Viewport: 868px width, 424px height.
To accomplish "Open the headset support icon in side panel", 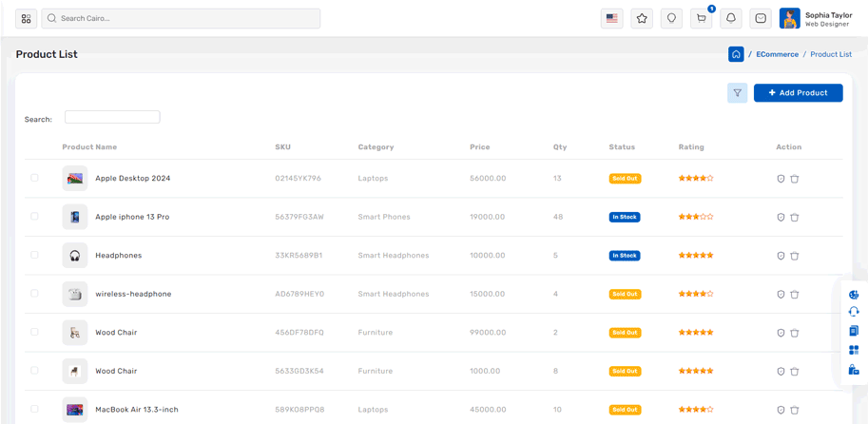I will [854, 312].
